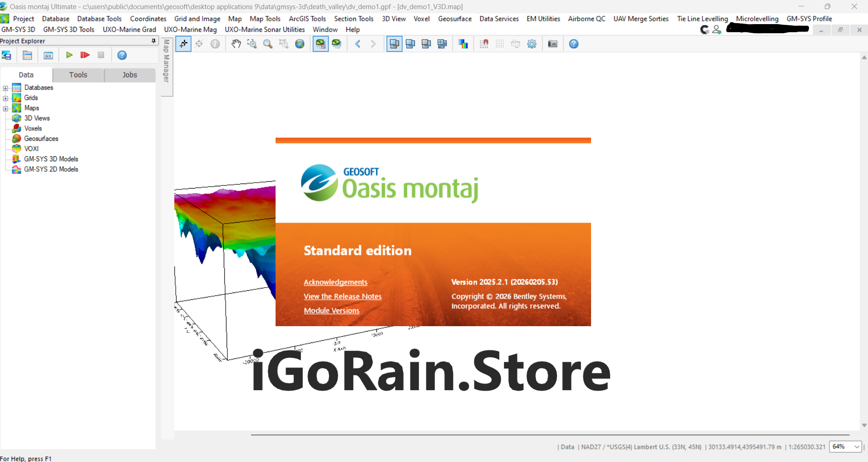
Task: Open the gear settings icon
Action: coord(532,44)
